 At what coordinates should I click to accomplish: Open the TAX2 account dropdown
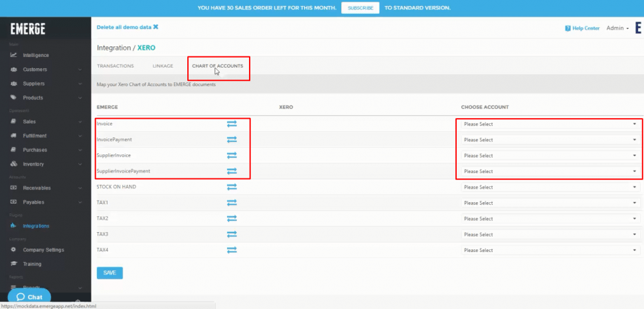[x=550, y=219]
